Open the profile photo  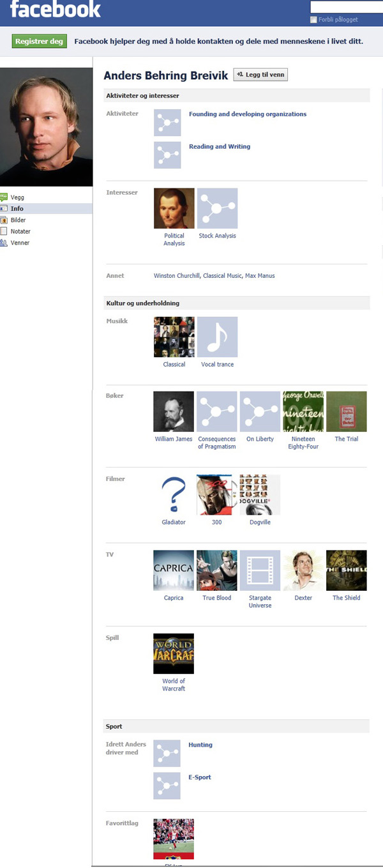(x=46, y=127)
